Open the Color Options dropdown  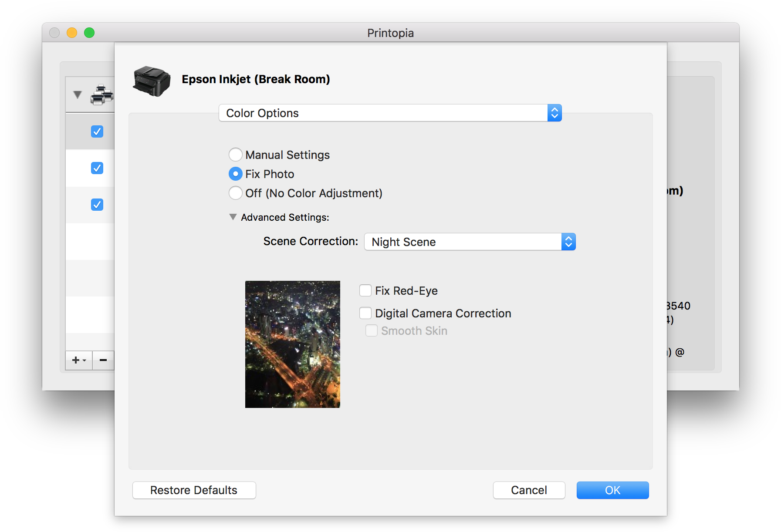[390, 113]
